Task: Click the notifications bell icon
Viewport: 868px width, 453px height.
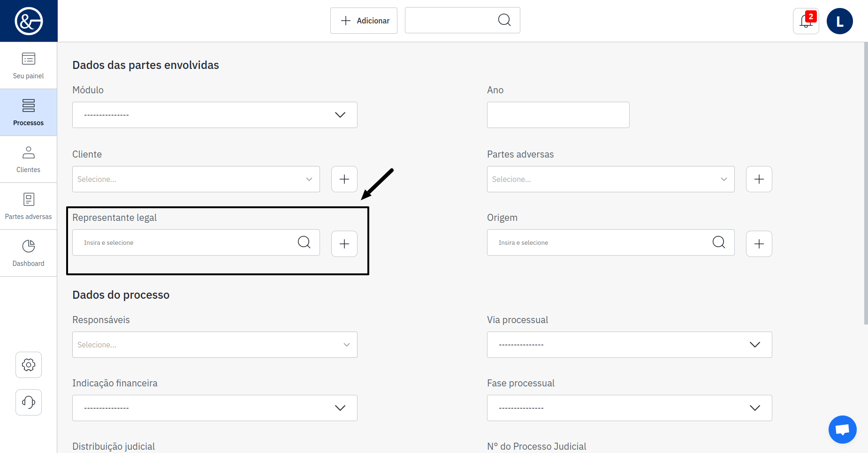Action: (x=806, y=21)
